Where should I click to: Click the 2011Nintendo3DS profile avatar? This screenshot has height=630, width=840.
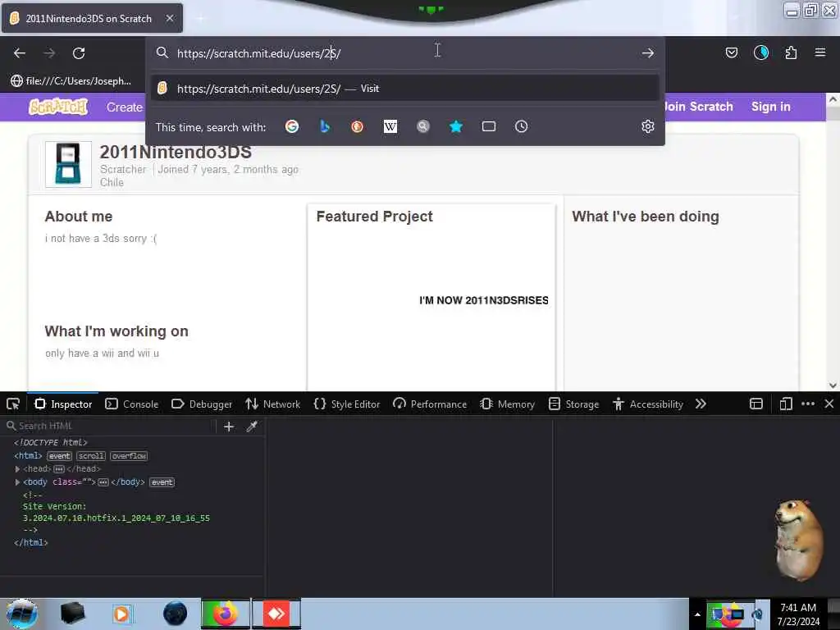tap(68, 164)
